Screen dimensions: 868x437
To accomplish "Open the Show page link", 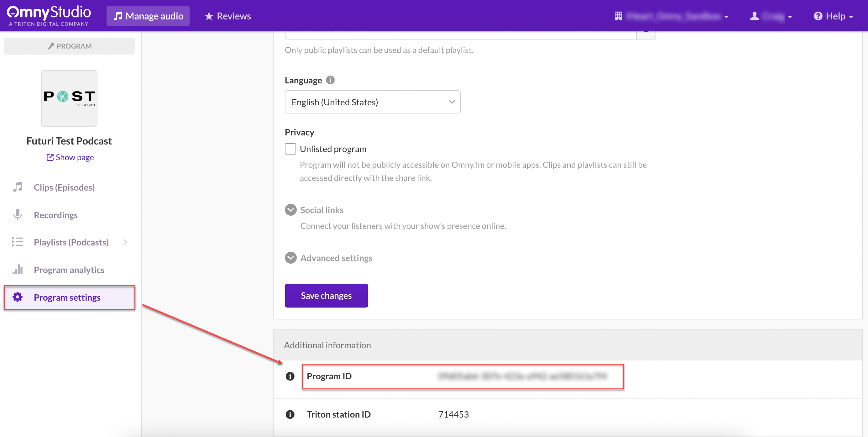I will (70, 157).
